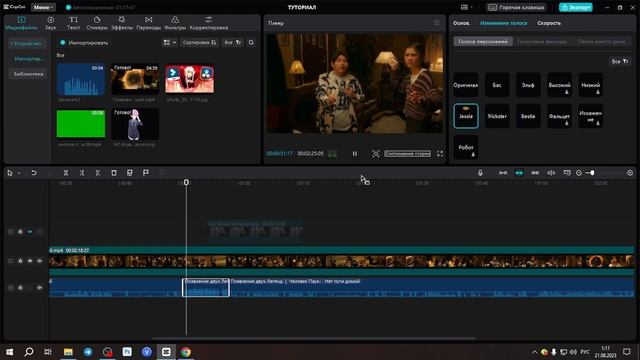Click the split clip tool icon
640x360 pixels.
(66, 173)
